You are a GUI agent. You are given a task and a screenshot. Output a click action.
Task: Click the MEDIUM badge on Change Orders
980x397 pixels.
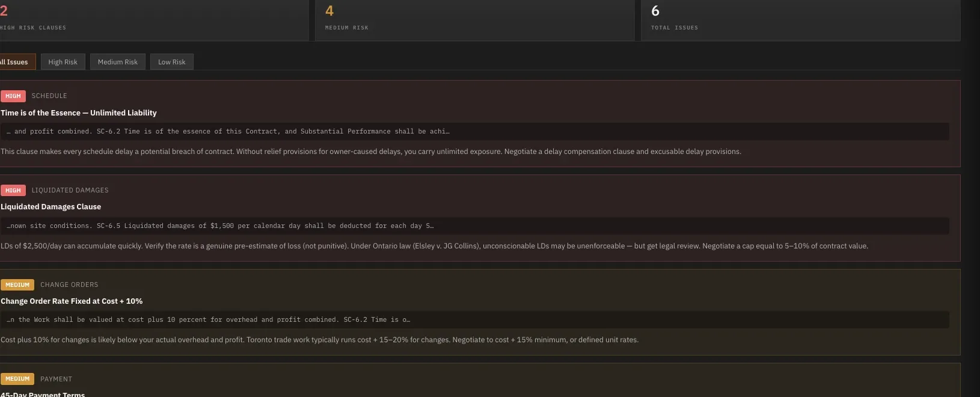coord(17,285)
